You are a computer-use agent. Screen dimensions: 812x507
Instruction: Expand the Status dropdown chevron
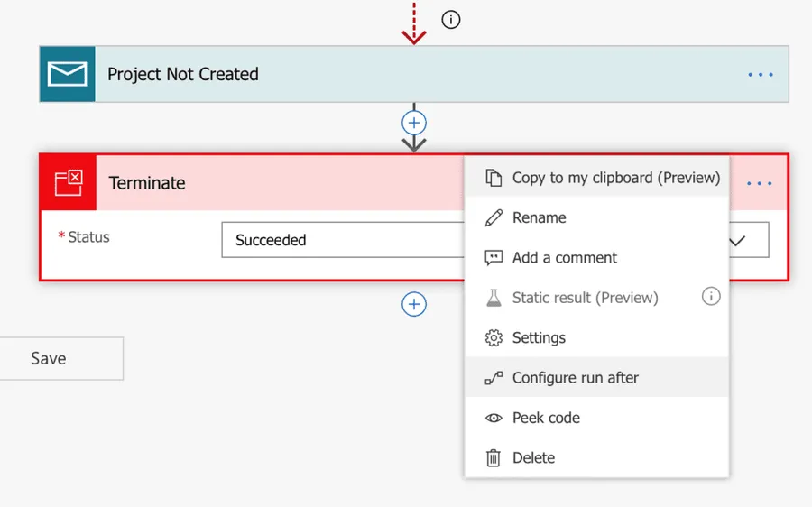(738, 241)
